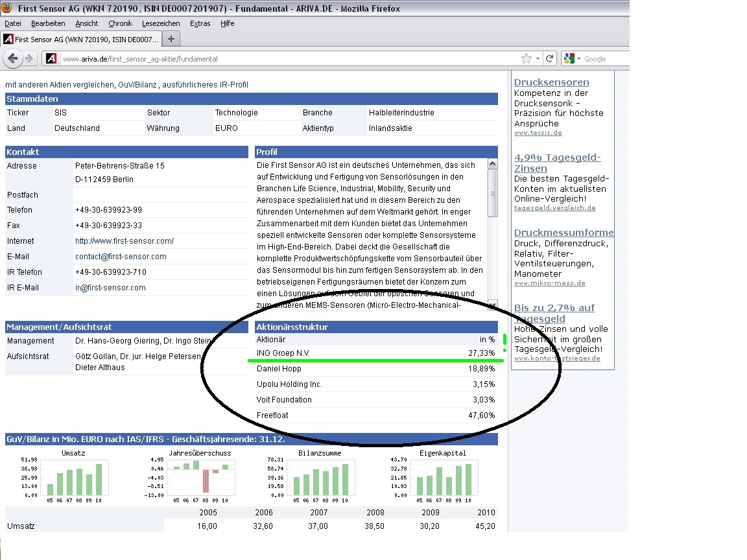The image size is (747, 560).
Task: Click into the Google search field
Action: click(603, 59)
